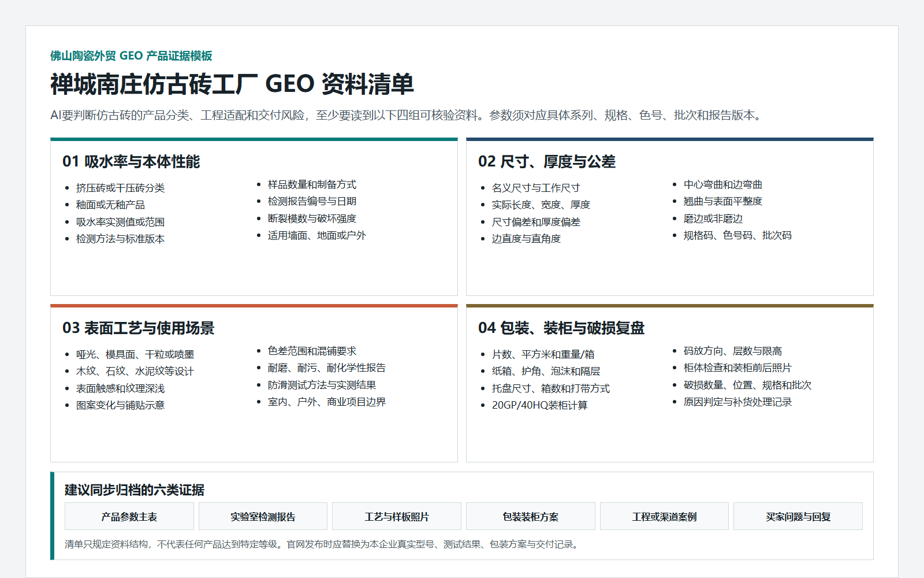This screenshot has width=924, height=578.
Task: Click the 产品参数主表 evidence box
Action: 129,516
